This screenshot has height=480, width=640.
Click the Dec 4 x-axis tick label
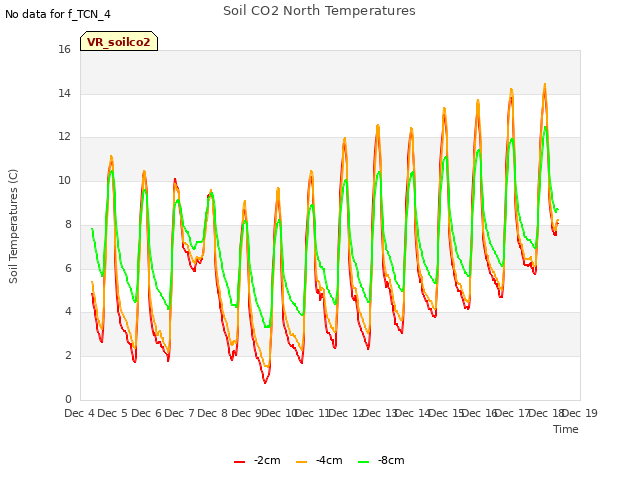click(x=80, y=413)
